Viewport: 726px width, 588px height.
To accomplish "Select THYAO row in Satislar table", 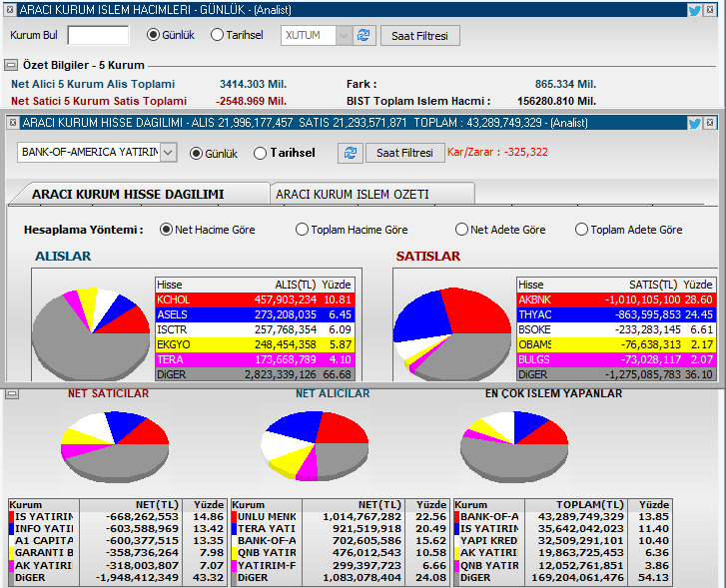I will pos(616,314).
